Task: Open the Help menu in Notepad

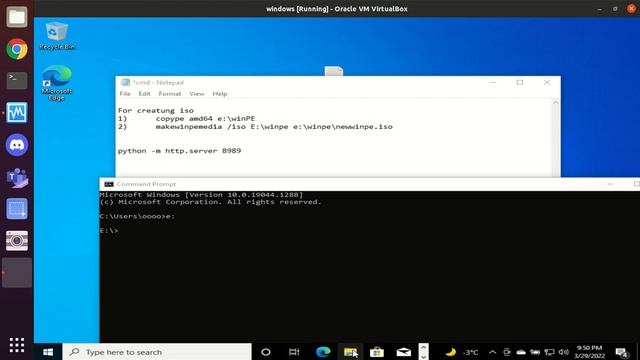Action: (x=220, y=93)
